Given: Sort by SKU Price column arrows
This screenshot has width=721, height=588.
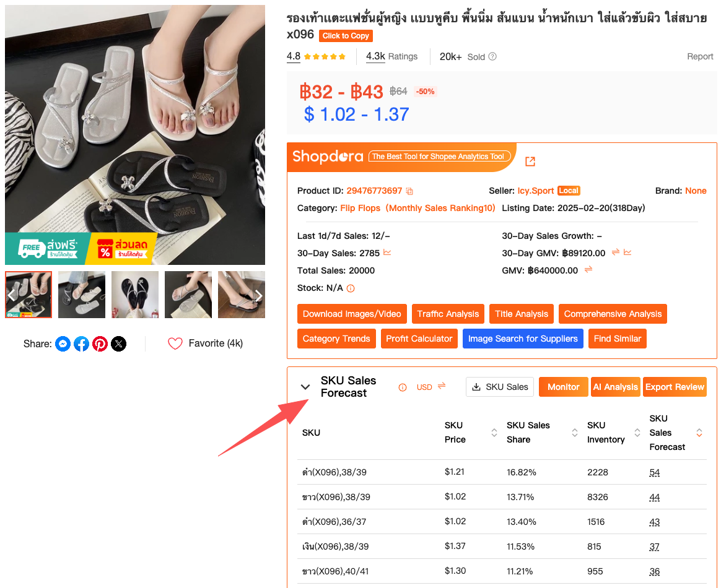Looking at the screenshot, I should click(x=494, y=432).
